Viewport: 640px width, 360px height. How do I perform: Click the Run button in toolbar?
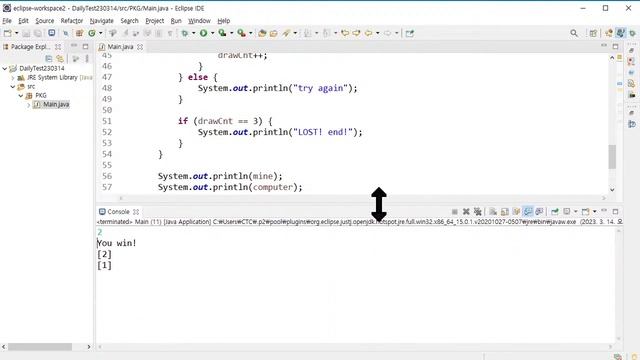click(203, 33)
